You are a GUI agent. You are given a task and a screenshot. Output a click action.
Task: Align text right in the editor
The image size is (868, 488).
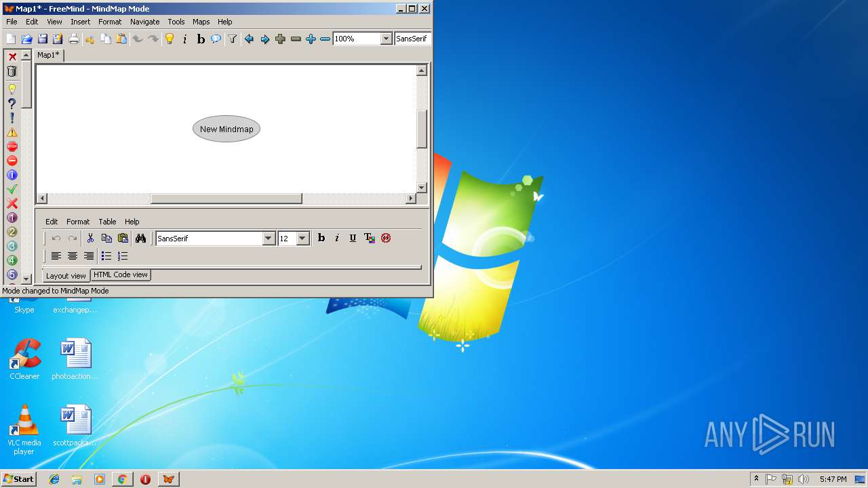click(x=89, y=256)
